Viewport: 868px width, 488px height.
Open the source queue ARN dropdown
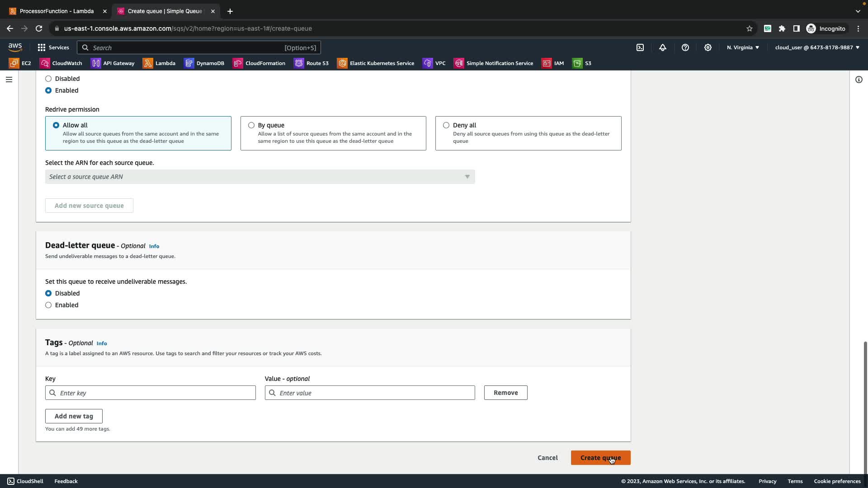[x=260, y=177]
